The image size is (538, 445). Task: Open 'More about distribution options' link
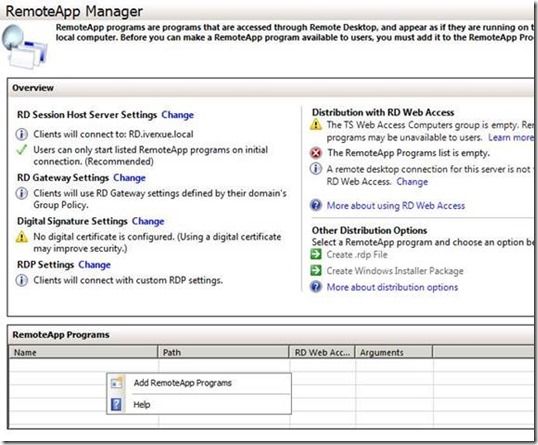[x=392, y=287]
